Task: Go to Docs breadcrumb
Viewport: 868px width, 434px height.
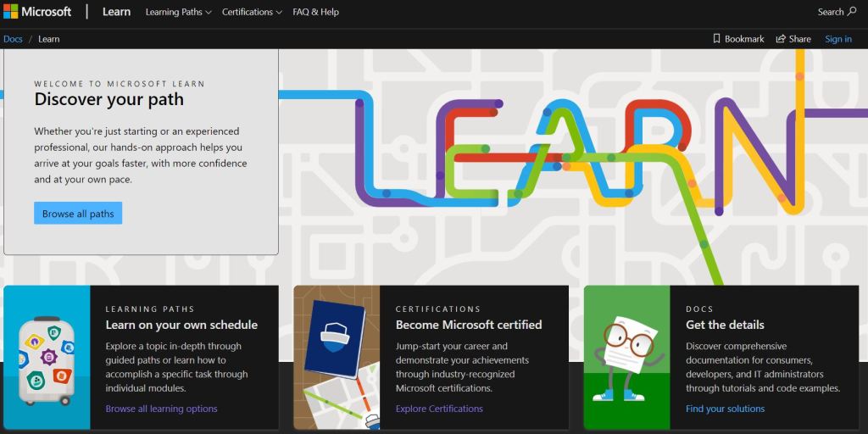Action: 13,39
